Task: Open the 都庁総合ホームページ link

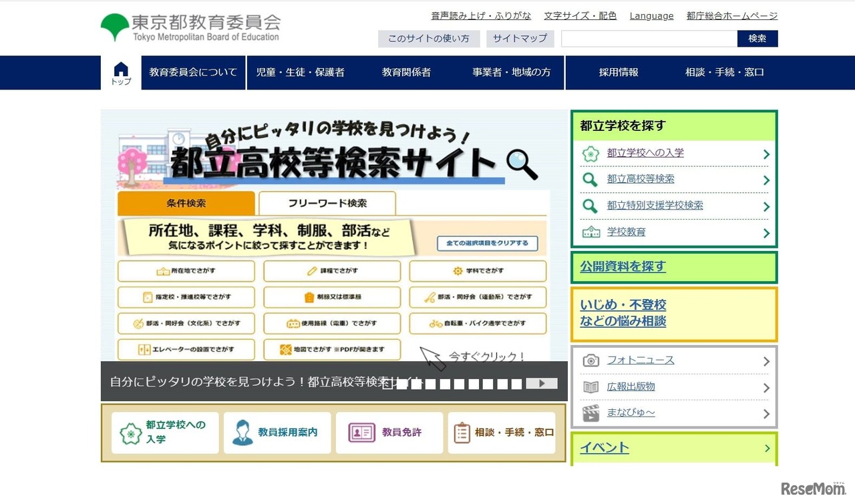Action: (732, 16)
